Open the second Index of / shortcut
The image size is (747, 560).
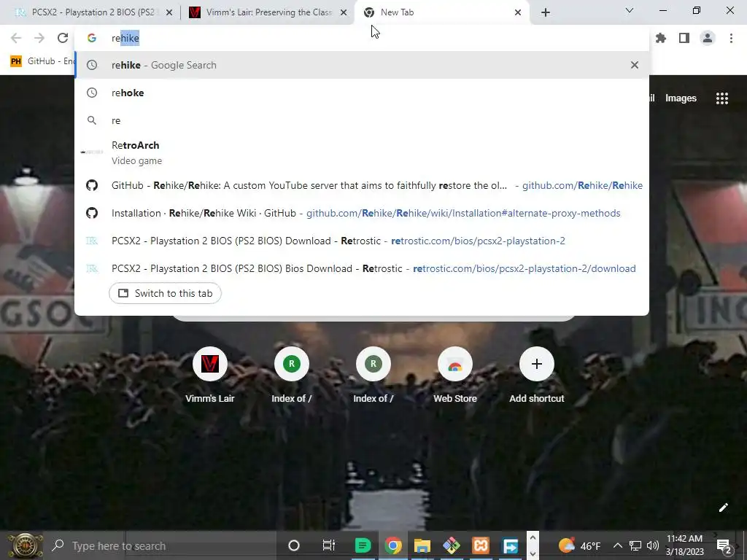point(373,376)
